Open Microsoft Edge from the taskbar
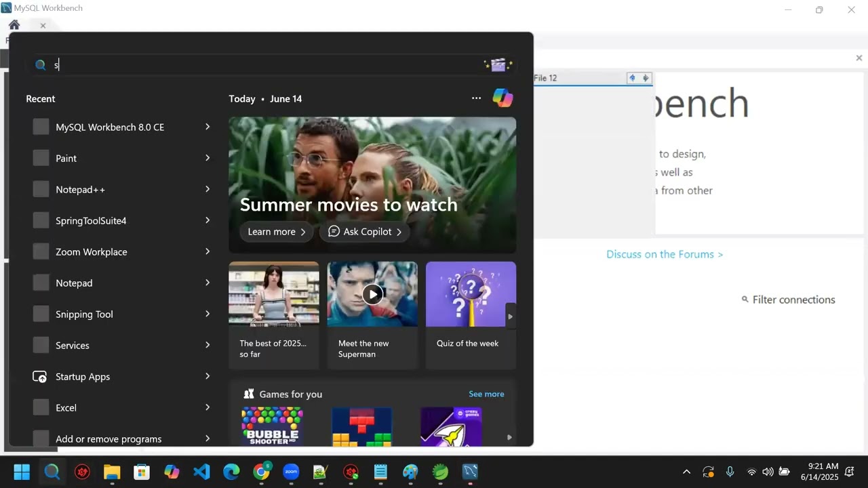 [x=231, y=472]
